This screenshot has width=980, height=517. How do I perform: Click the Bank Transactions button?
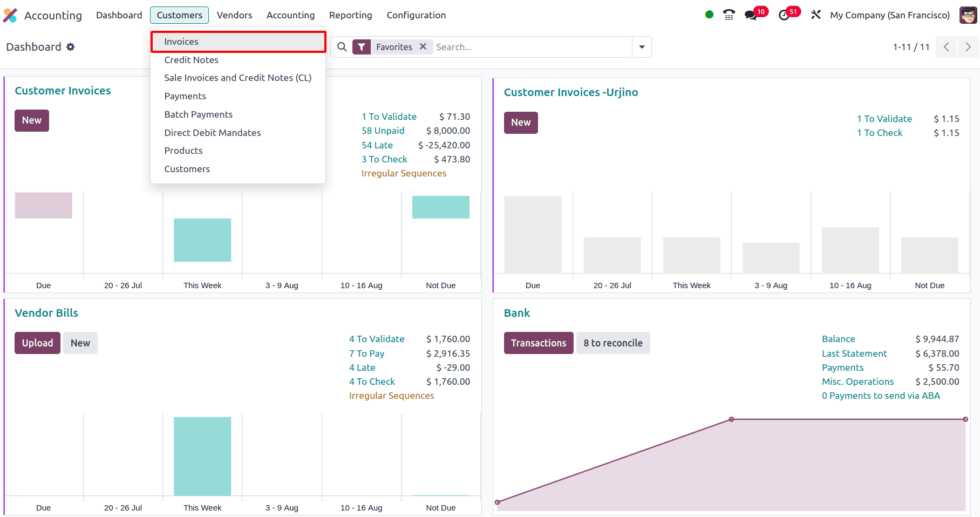(538, 343)
